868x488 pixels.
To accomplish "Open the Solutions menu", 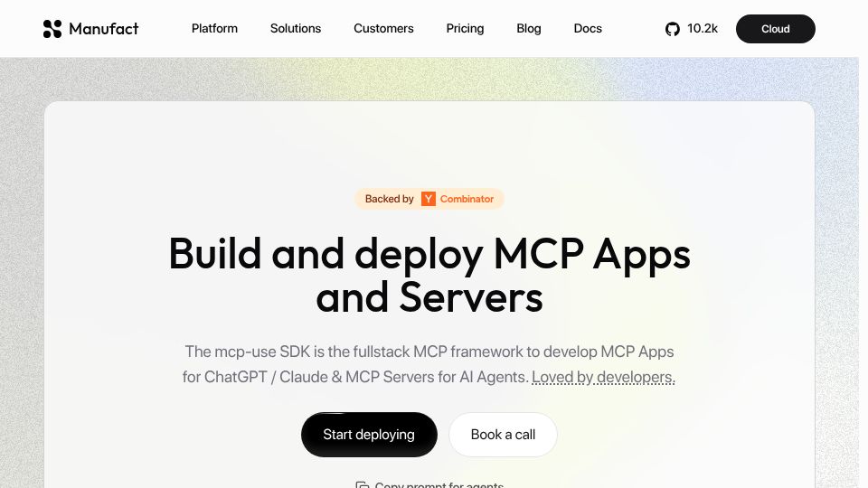I will 296,28.
